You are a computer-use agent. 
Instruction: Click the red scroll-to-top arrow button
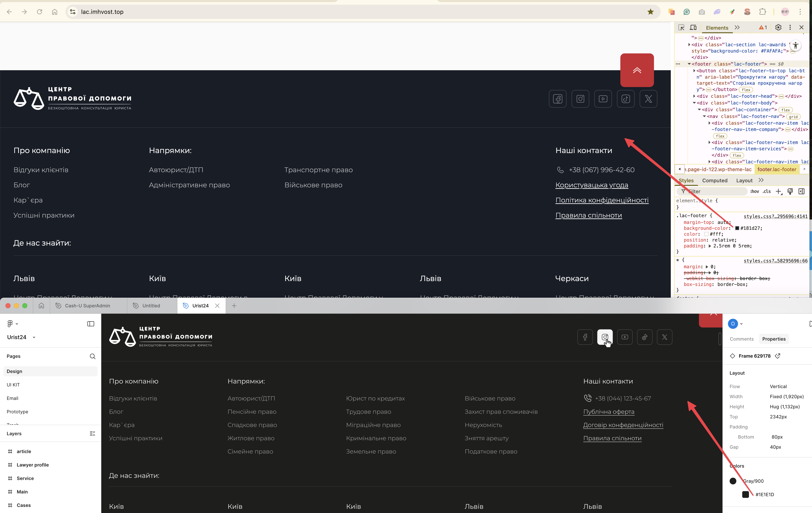pos(637,70)
